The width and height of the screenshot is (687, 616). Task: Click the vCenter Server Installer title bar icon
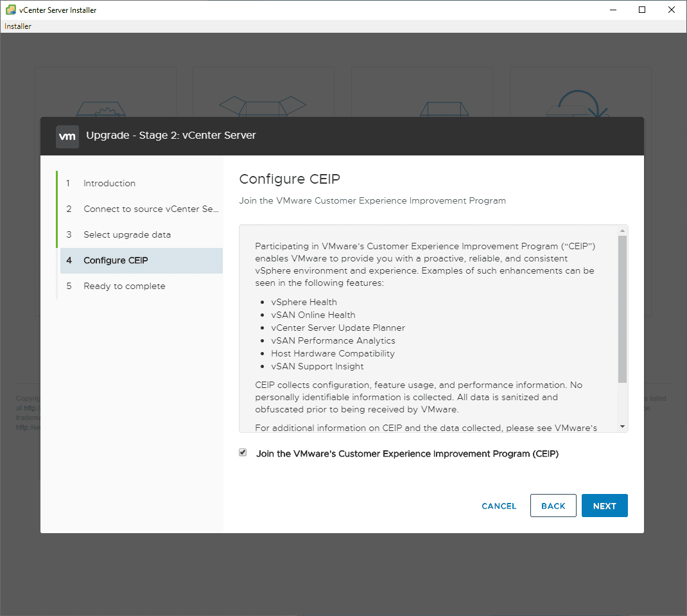(11, 10)
